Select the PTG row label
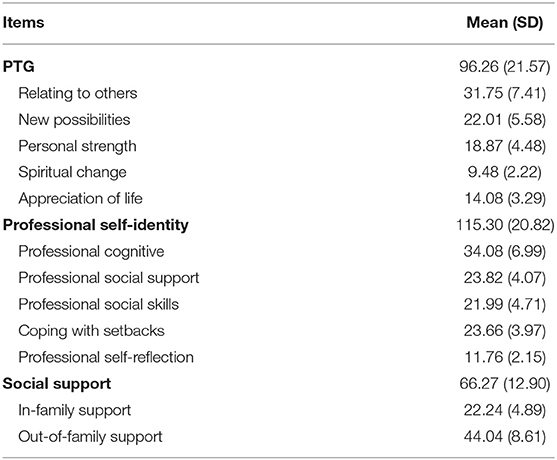Viewport: 557px width, 460px height. [x=19, y=66]
